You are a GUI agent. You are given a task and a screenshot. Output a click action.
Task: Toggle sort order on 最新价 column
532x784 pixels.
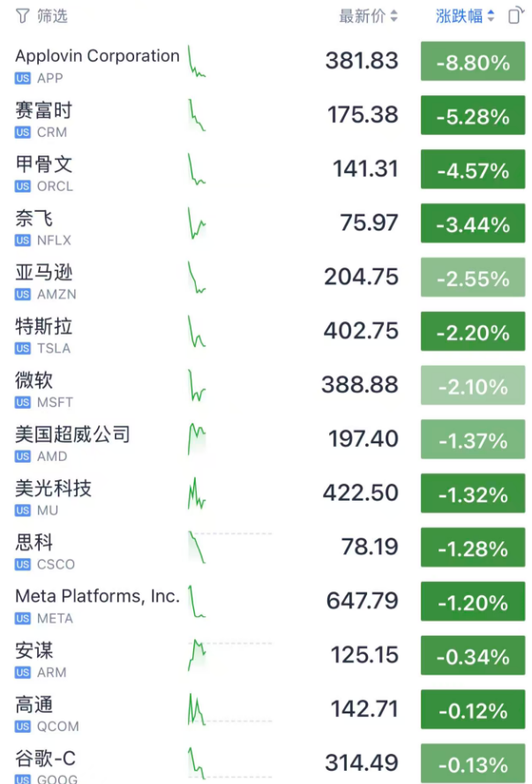[368, 15]
